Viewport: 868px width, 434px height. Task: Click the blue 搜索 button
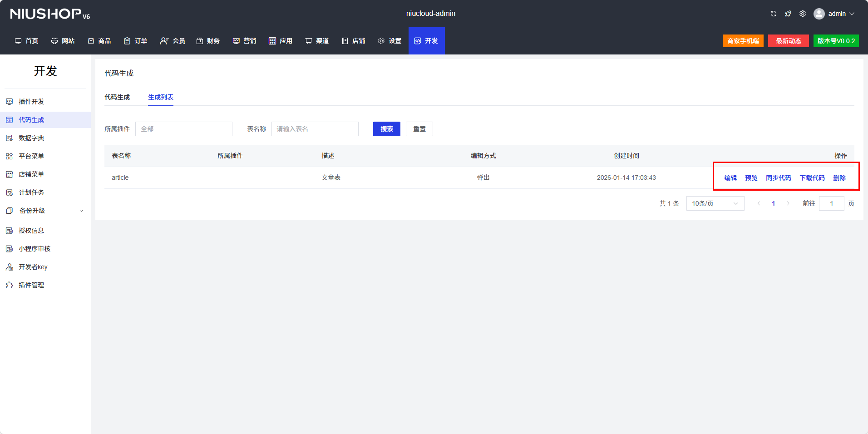pos(386,129)
